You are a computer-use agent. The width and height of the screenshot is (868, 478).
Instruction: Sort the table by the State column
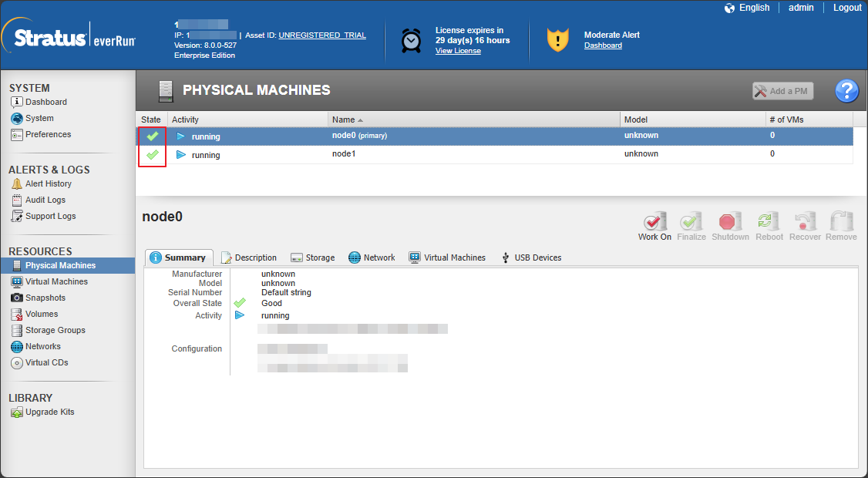(151, 119)
